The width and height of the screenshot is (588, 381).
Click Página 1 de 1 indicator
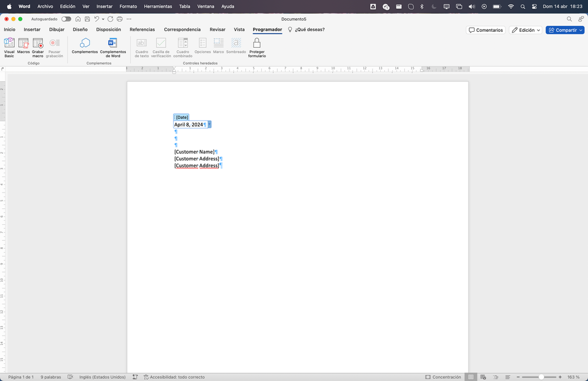tap(21, 377)
